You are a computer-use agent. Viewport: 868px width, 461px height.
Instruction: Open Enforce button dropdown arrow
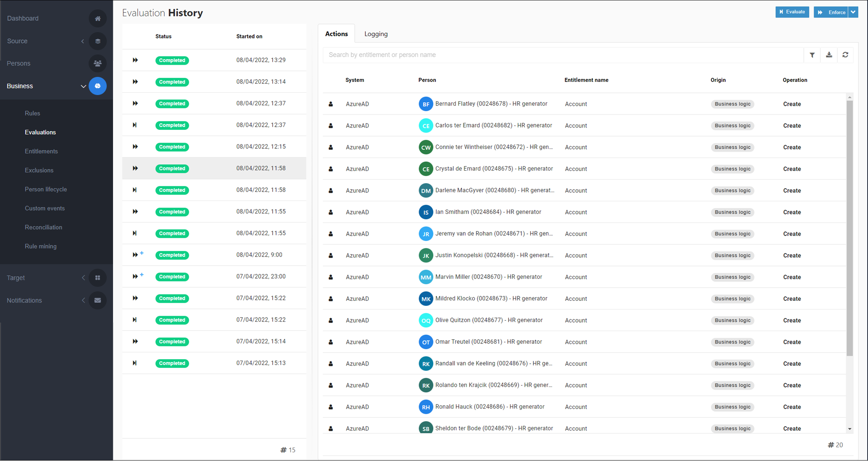853,12
